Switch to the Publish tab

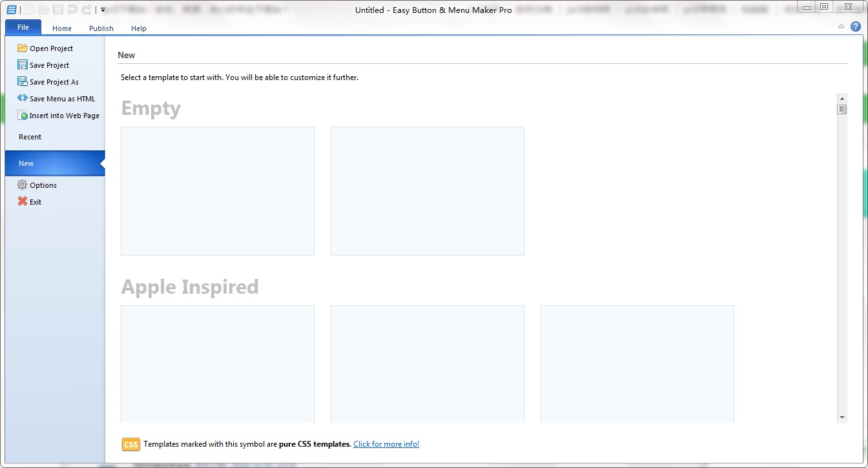tap(101, 28)
